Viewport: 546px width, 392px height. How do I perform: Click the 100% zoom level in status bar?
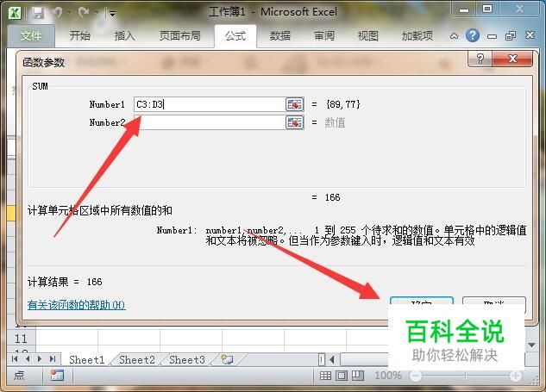click(388, 376)
